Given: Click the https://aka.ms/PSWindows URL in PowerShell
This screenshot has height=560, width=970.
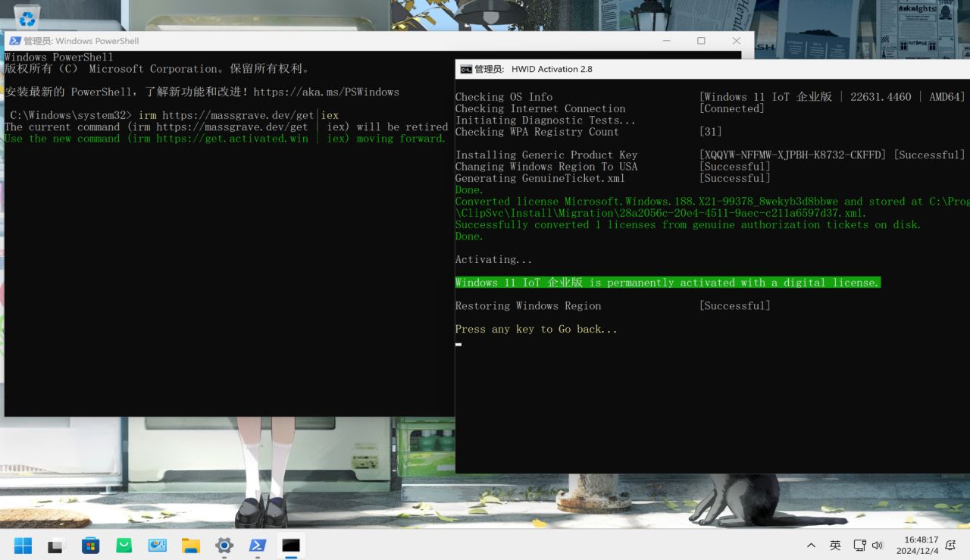Looking at the screenshot, I should pyautogui.click(x=326, y=92).
